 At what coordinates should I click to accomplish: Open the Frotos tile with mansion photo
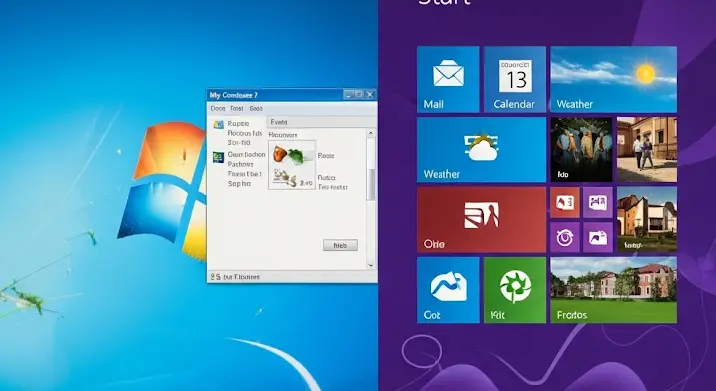coord(613,290)
